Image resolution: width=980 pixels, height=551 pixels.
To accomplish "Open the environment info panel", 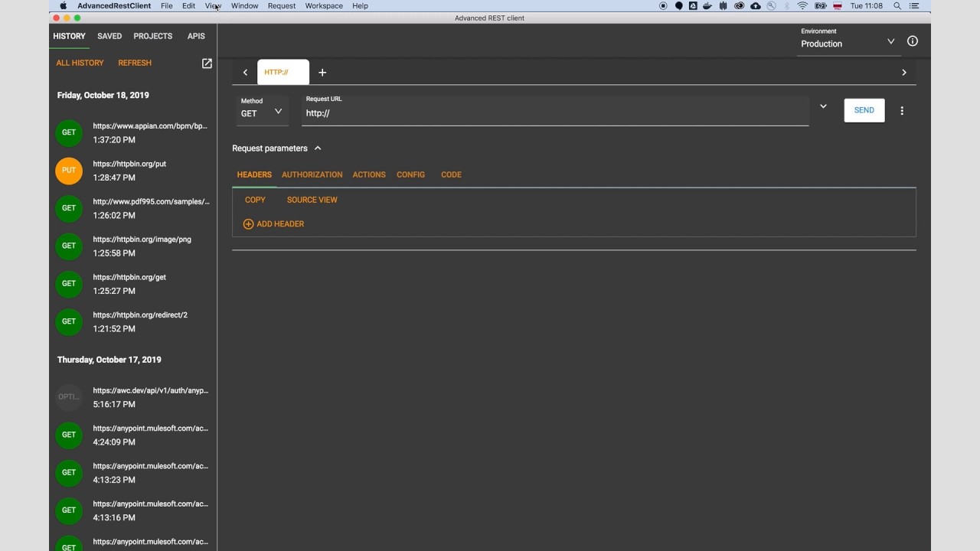I will (912, 41).
